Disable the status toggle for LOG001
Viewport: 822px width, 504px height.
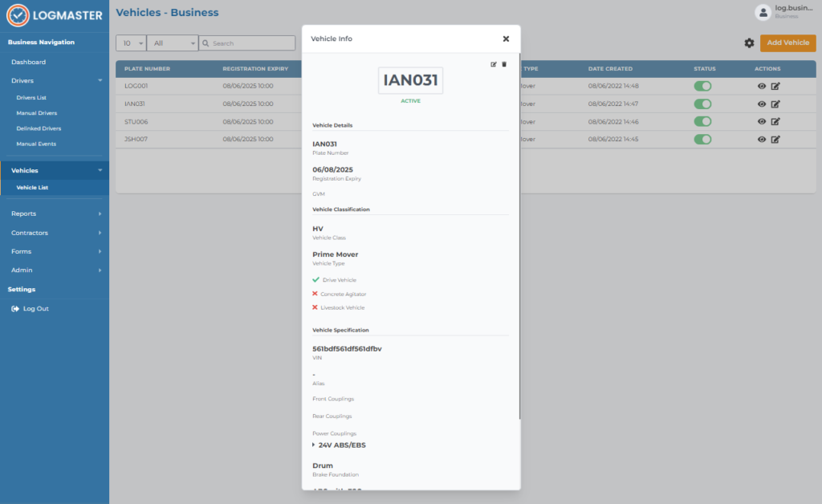(704, 86)
